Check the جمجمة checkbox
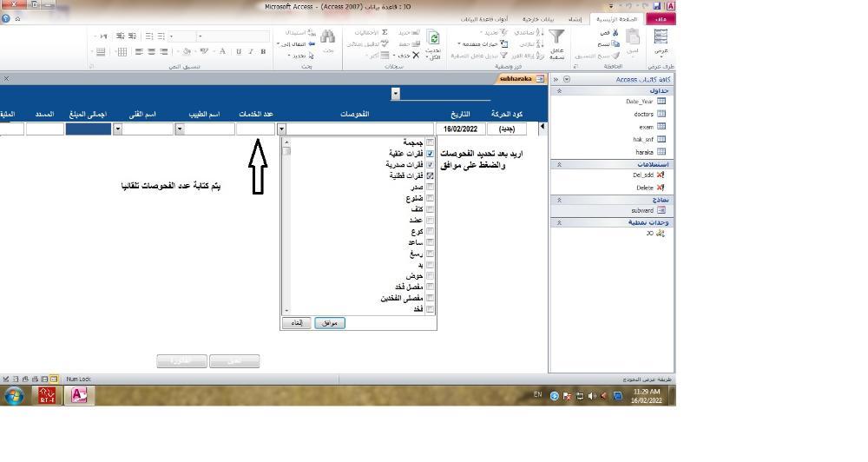The width and height of the screenshot is (868, 462). pos(431,142)
